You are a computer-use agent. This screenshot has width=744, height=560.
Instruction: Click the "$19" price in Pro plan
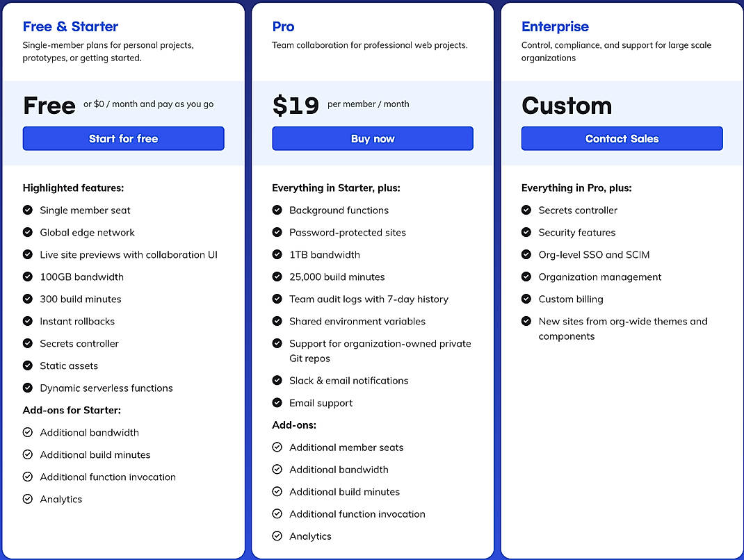coord(296,105)
